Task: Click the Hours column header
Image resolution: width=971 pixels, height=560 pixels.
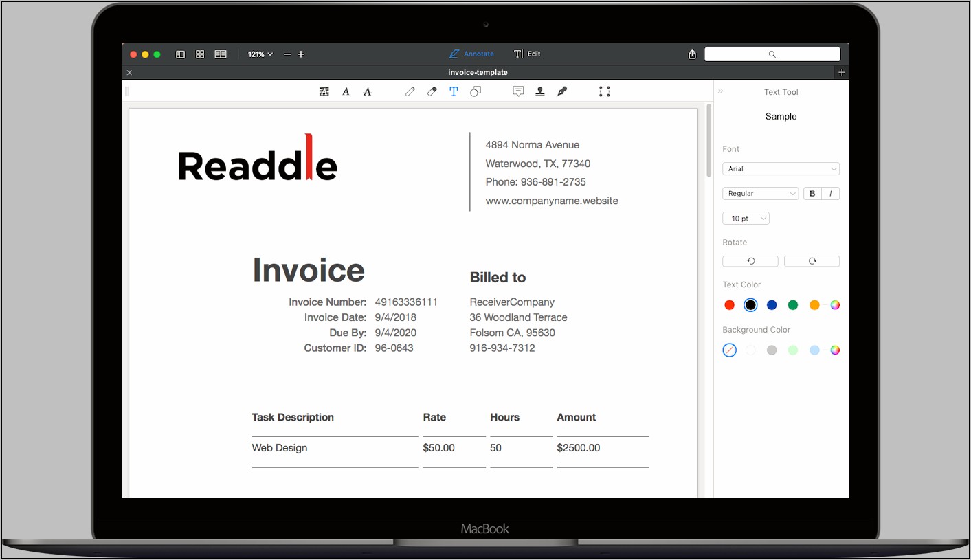Action: click(x=504, y=417)
